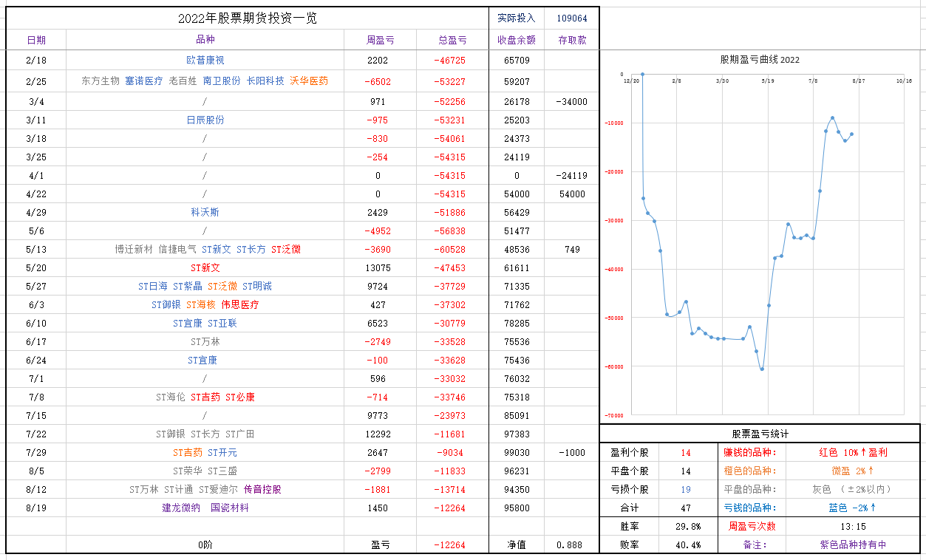Click the 亏损个股 count 19
926x560 pixels.
[x=686, y=490]
